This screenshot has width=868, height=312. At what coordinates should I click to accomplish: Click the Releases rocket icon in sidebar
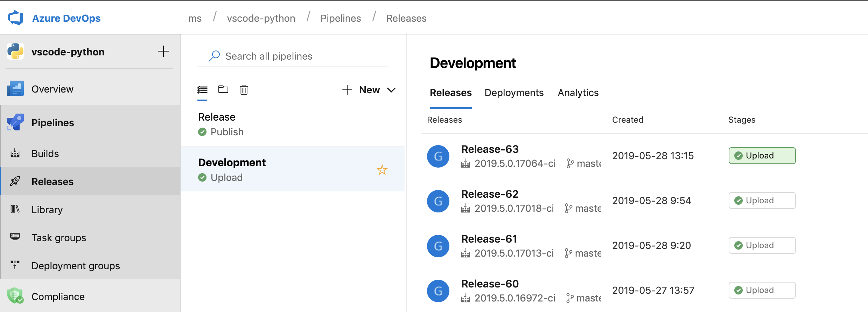15,181
